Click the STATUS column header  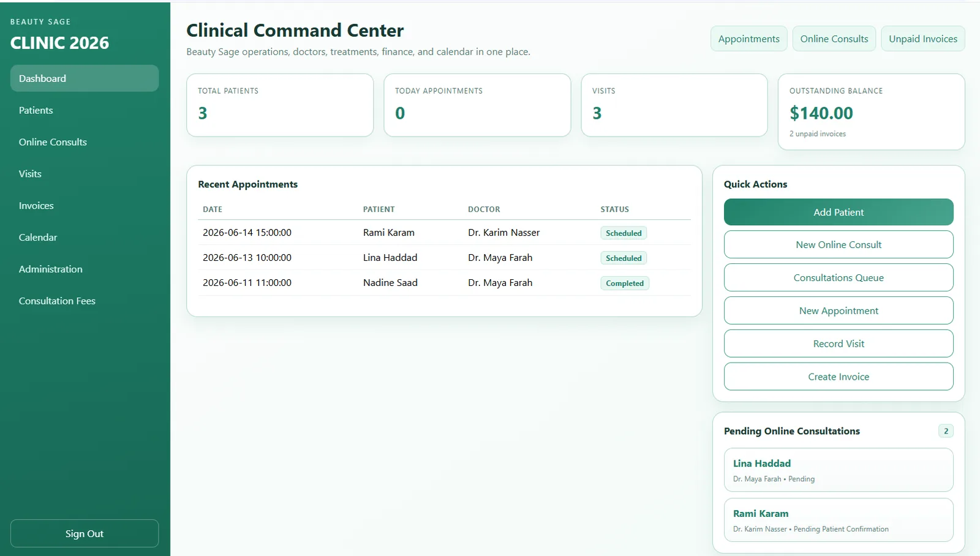pyautogui.click(x=614, y=209)
